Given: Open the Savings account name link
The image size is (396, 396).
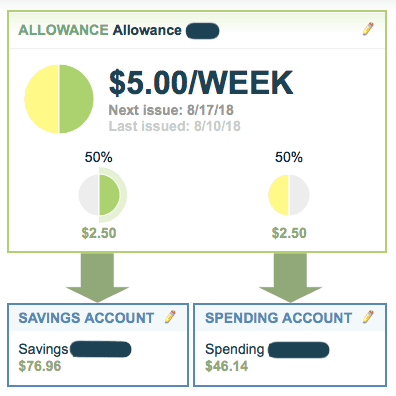Looking at the screenshot, I should (43, 349).
